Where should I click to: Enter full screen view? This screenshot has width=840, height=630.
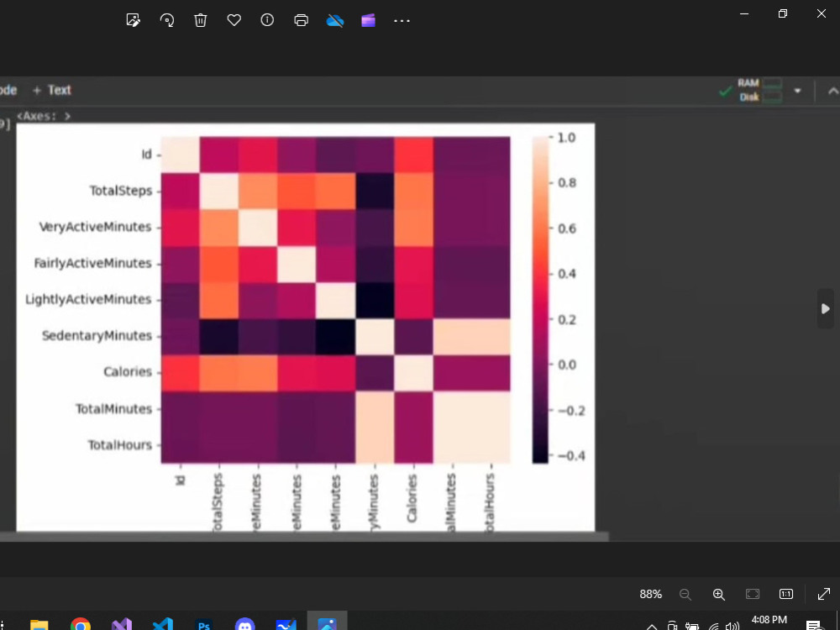[x=824, y=594]
